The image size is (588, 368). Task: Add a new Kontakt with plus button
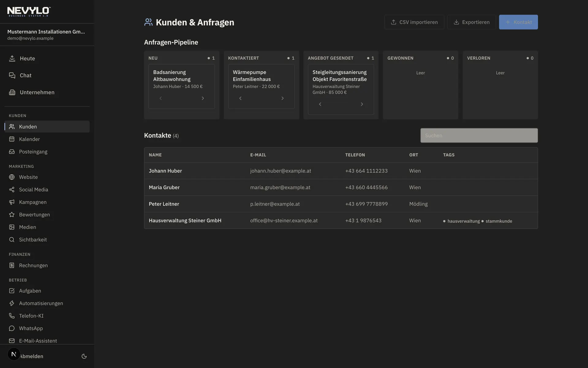click(518, 22)
